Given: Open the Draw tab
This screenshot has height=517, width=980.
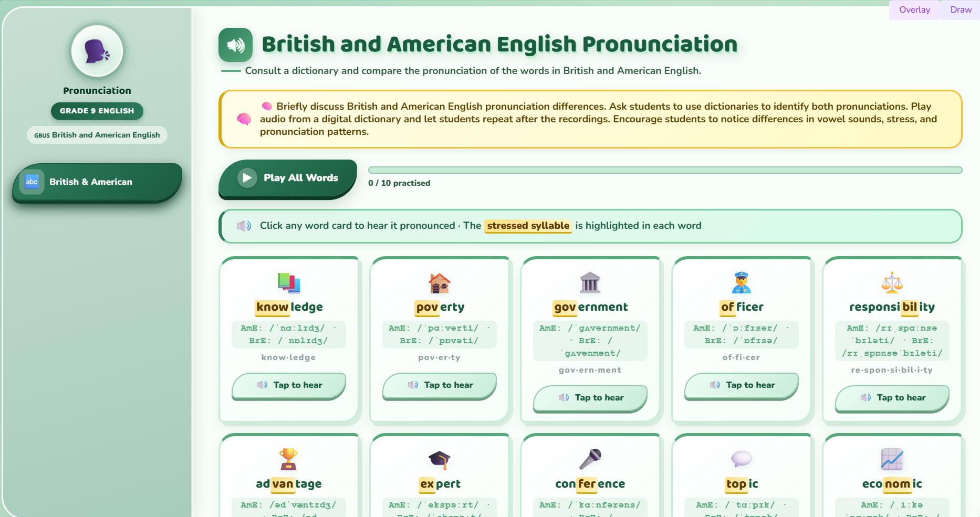Looking at the screenshot, I should tap(961, 9).
